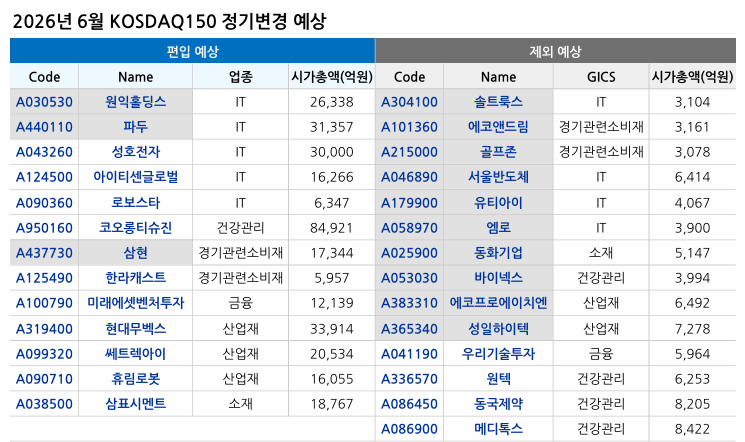Open the A030530 code link

coord(44,102)
